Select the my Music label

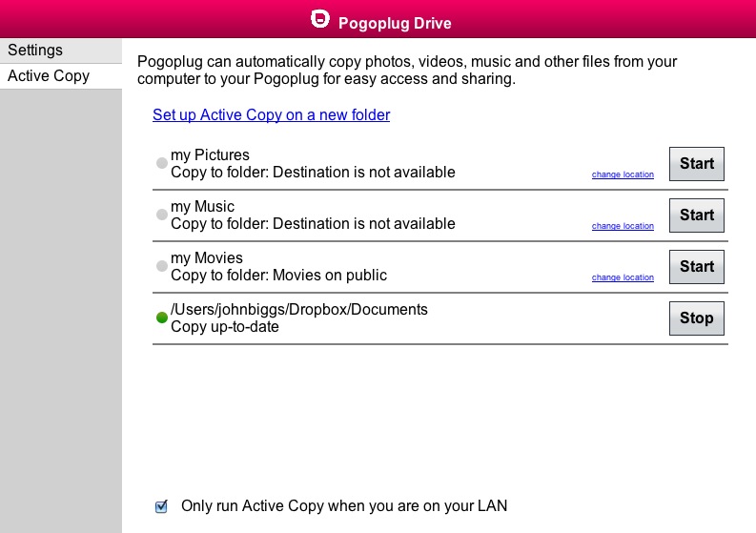tap(202, 207)
